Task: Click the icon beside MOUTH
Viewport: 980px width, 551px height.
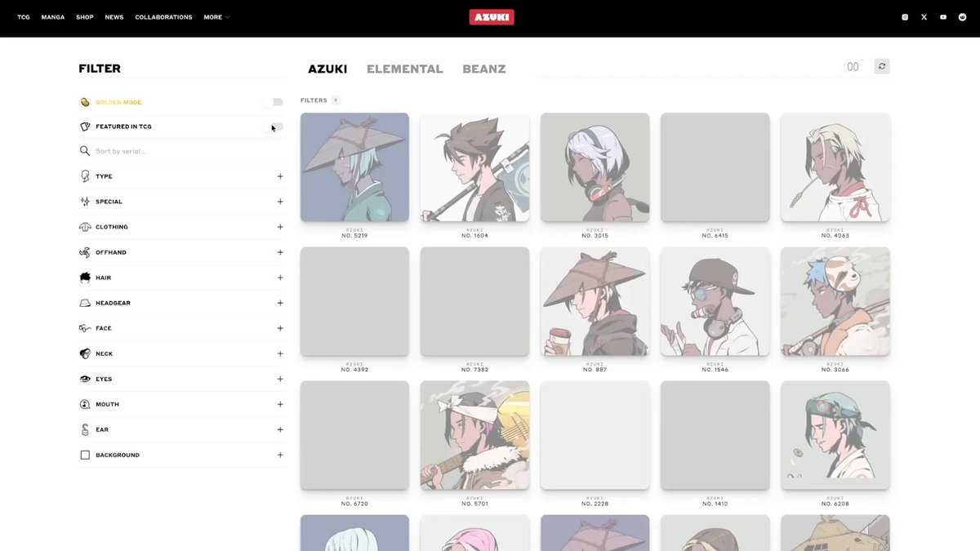Action: point(85,404)
